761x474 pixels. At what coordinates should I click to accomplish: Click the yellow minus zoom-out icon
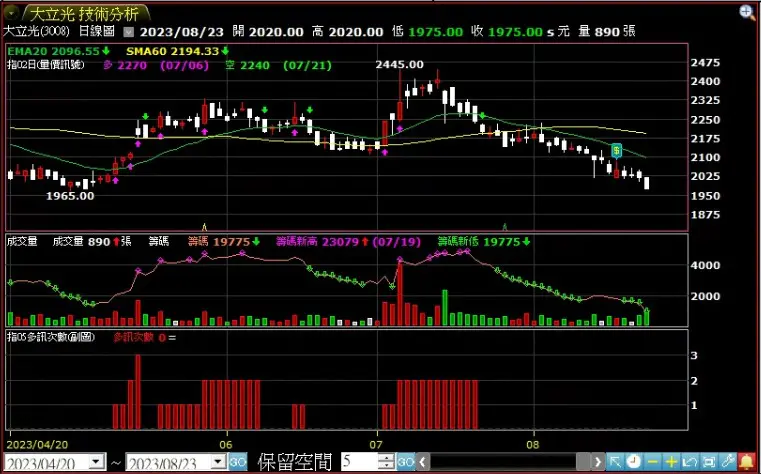pos(652,461)
